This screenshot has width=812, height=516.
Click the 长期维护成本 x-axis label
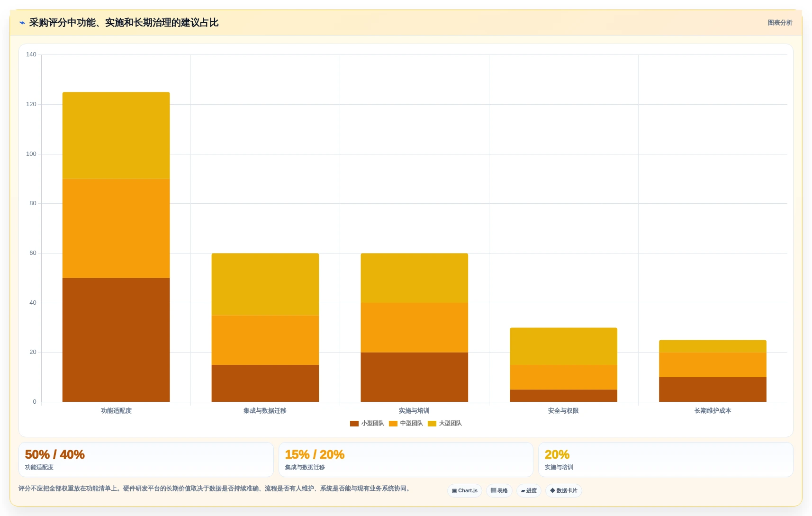click(713, 411)
